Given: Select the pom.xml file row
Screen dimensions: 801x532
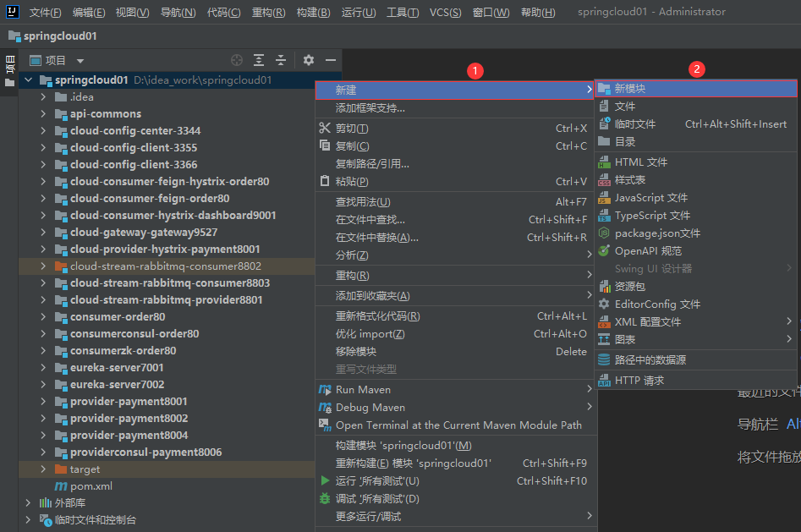Looking at the screenshot, I should pyautogui.click(x=167, y=486).
